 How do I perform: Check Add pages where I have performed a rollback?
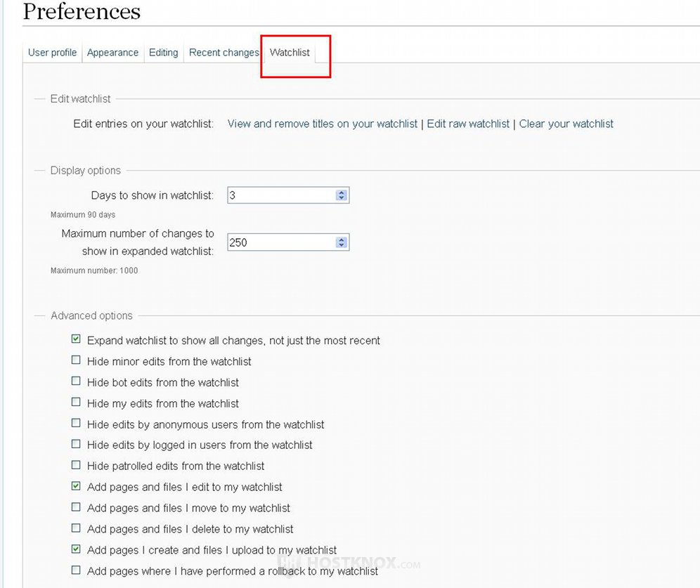(x=76, y=570)
